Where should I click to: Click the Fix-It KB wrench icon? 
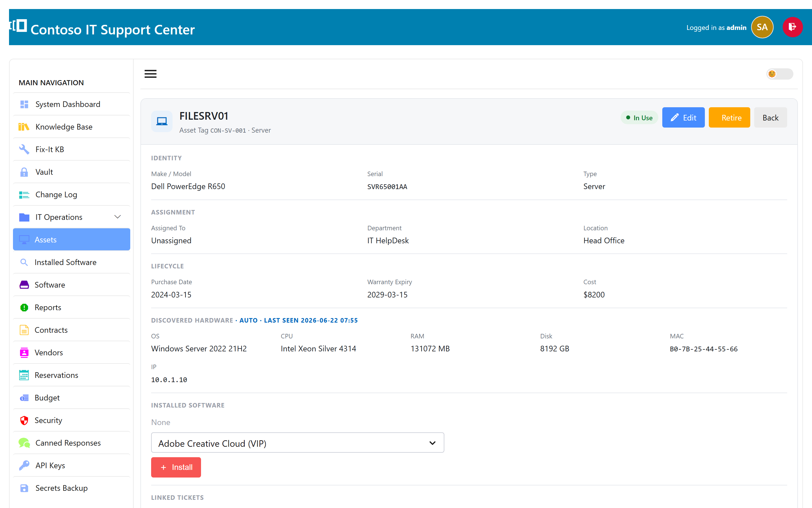pos(24,150)
